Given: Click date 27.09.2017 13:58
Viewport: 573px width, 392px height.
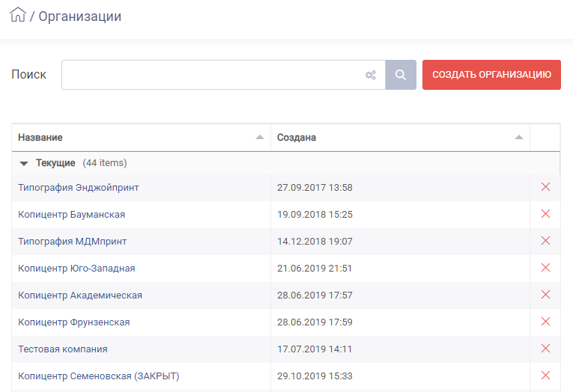Looking at the screenshot, I should tap(315, 188).
